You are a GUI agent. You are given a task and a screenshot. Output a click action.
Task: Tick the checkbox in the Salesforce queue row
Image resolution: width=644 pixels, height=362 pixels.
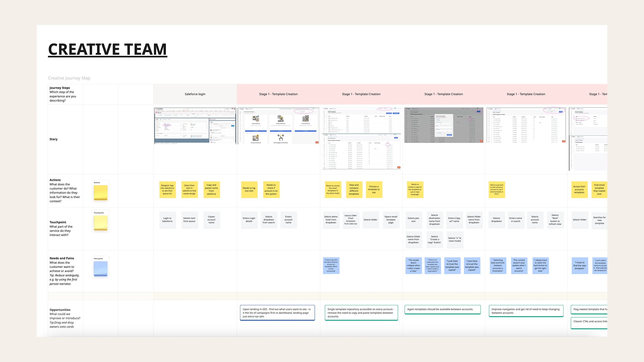click(158, 116)
